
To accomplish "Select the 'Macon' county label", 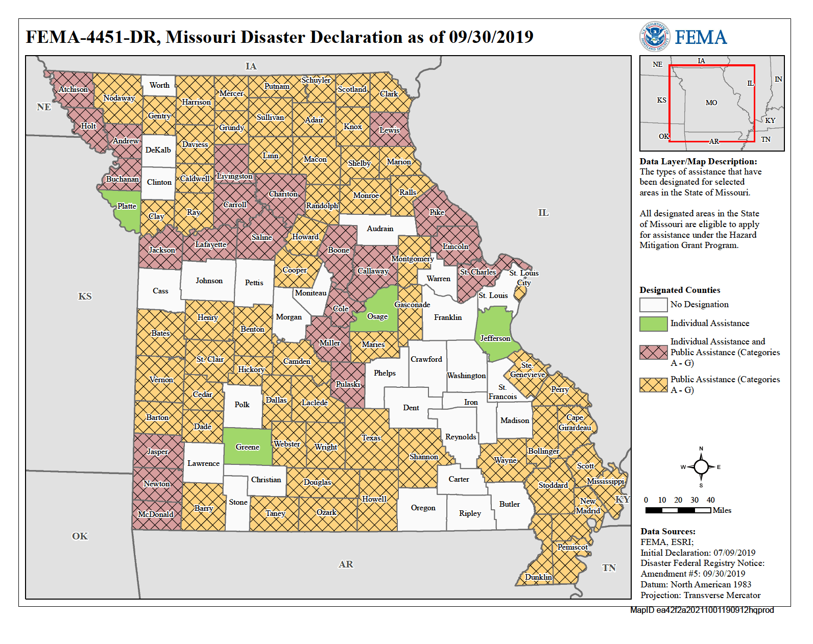I will pos(315,159).
